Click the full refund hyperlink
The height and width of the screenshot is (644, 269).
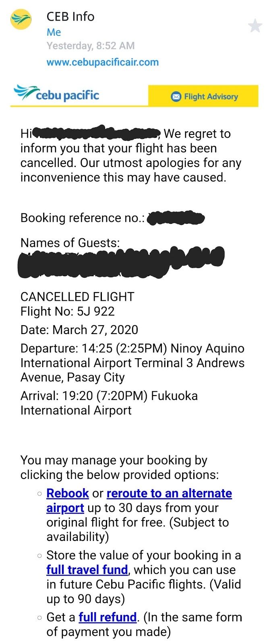point(108,617)
